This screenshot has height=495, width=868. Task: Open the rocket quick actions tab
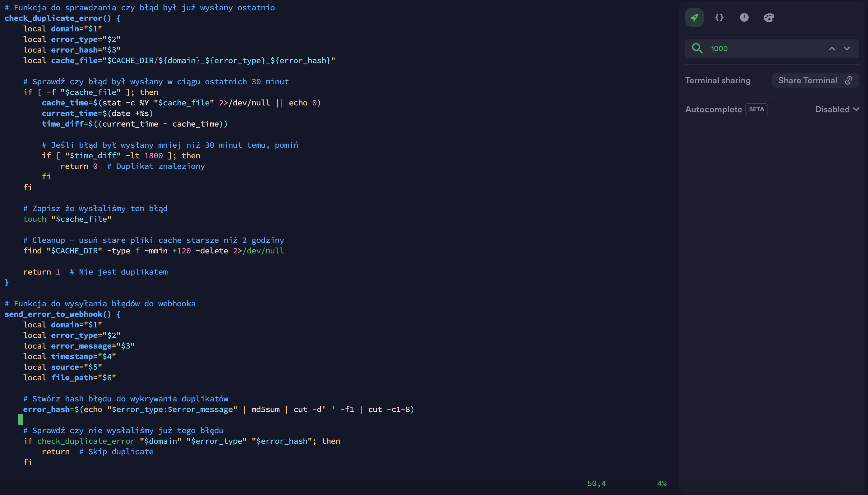(694, 17)
